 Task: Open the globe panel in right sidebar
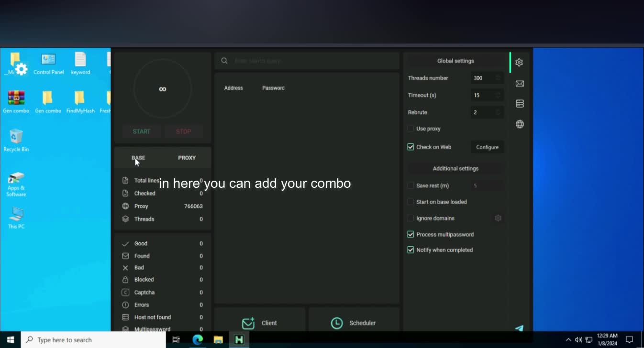point(520,124)
